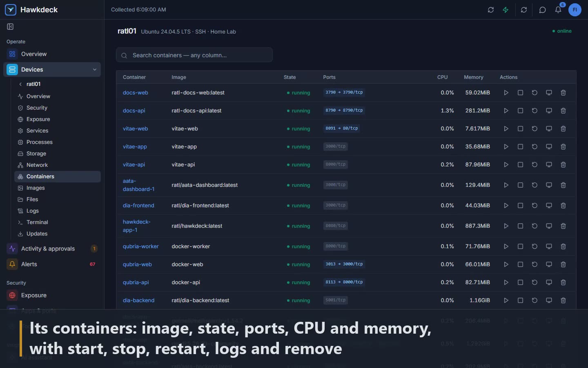Open the notifications bell

[558, 10]
